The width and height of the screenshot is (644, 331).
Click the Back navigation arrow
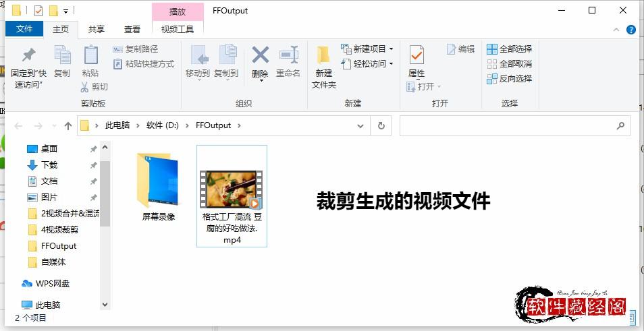click(18, 126)
